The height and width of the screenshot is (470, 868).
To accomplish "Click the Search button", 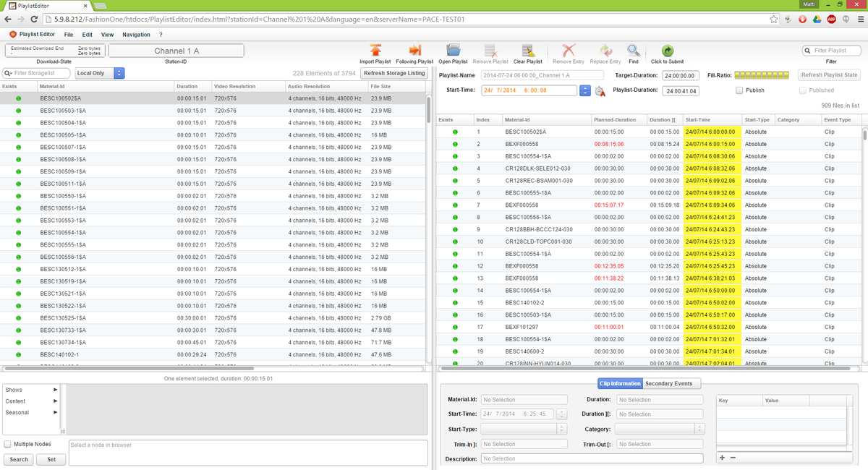I will click(19, 459).
